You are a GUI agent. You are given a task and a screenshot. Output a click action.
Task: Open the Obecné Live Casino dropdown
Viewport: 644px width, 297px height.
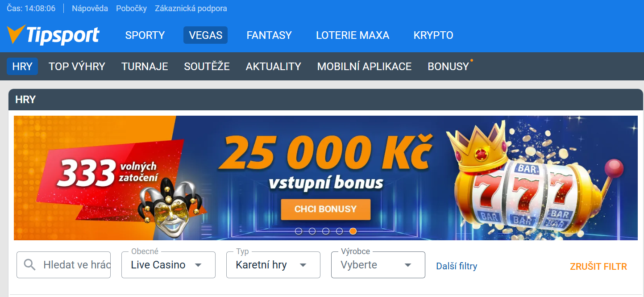[168, 265]
